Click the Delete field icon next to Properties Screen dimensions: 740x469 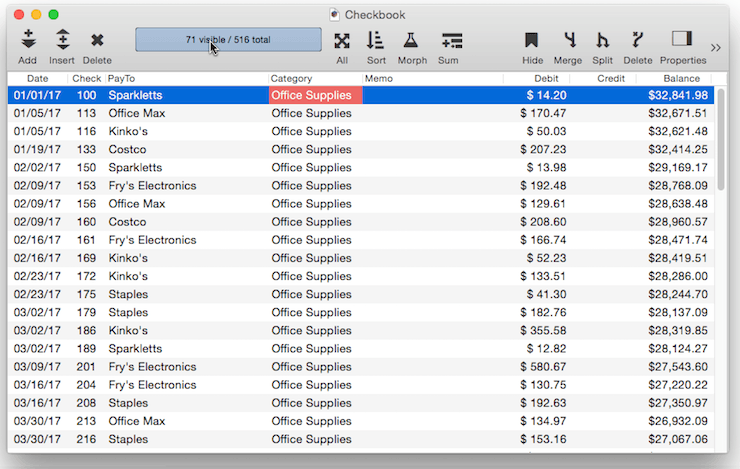pyautogui.click(x=637, y=40)
